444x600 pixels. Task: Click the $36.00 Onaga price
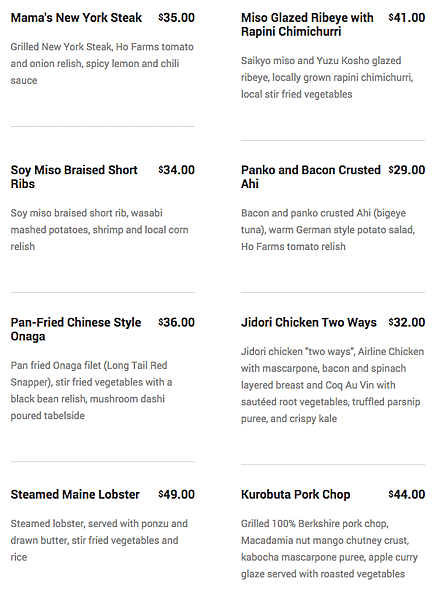(176, 322)
